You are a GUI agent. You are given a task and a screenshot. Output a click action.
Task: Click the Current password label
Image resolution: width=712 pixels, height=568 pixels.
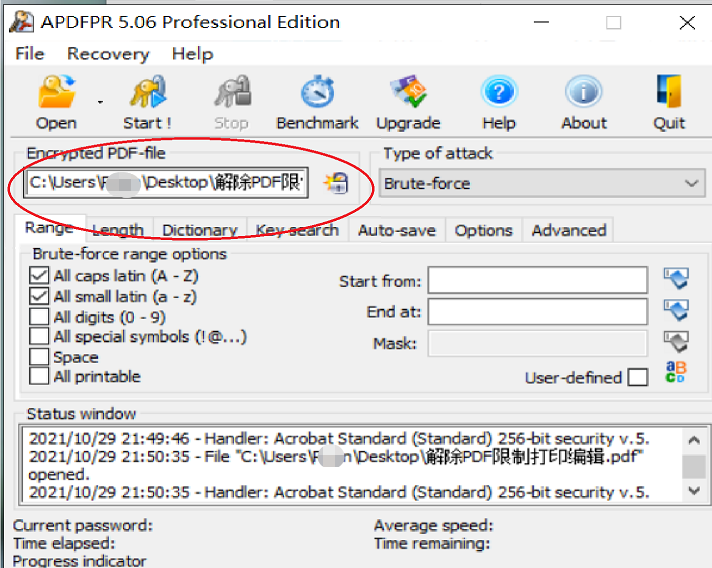click(83, 525)
